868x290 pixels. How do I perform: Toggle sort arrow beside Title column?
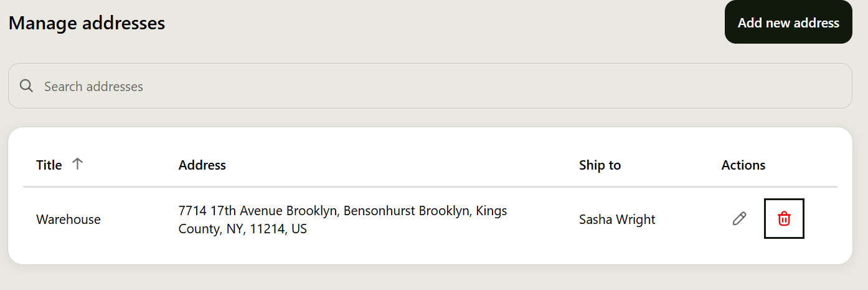point(77,164)
